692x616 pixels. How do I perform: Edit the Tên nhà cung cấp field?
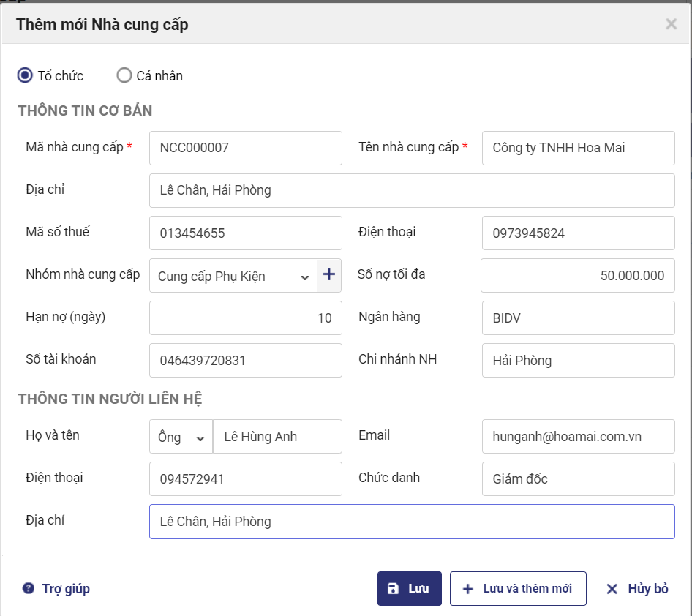[x=578, y=148]
